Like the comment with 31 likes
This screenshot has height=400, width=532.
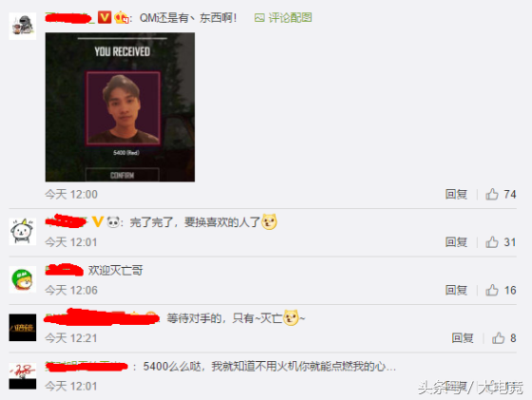point(492,242)
